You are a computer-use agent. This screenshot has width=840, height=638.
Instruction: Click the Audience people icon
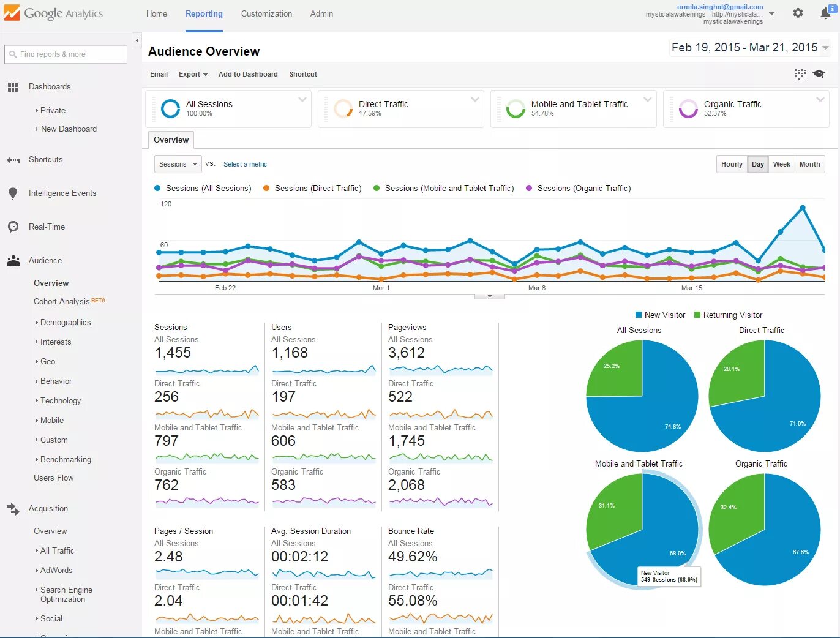[13, 261]
